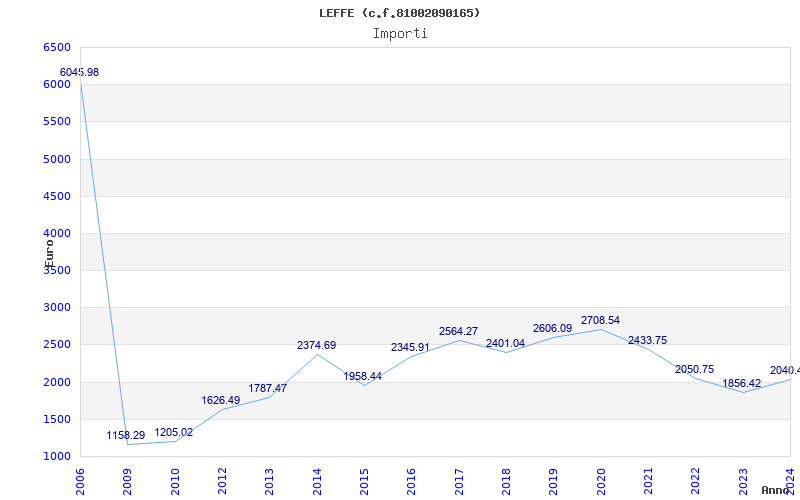
Task: Click data label 2374.69
Action: point(316,345)
